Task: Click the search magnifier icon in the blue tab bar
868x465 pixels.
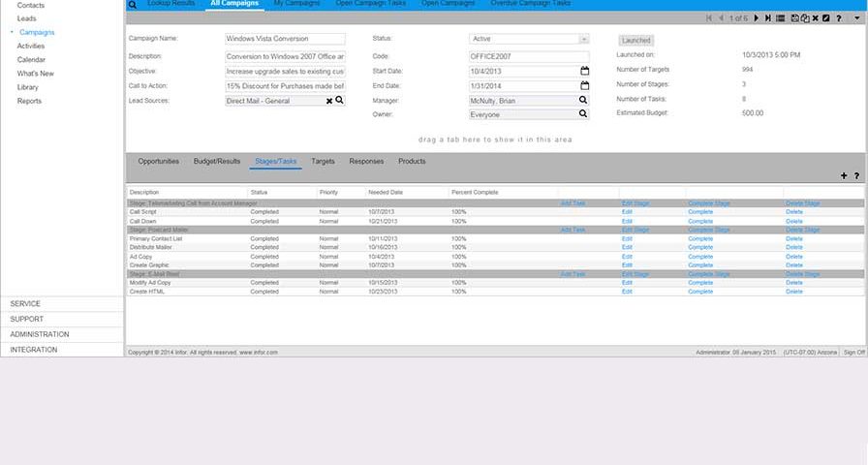Action: pos(133,5)
